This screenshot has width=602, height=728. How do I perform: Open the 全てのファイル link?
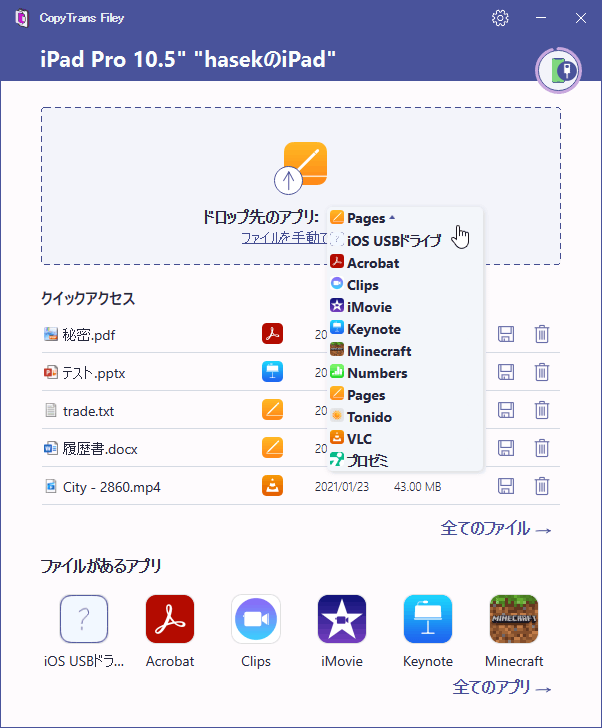[x=496, y=528]
